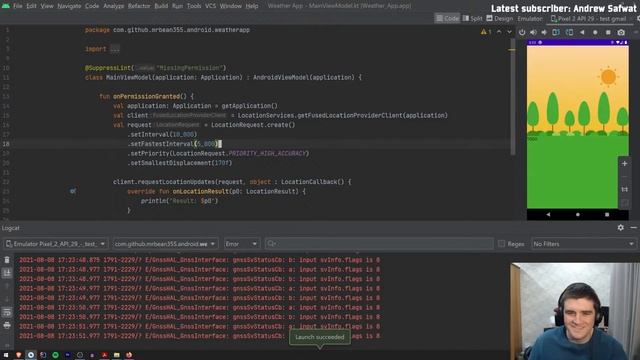The height and width of the screenshot is (360, 640).
Task: Click the override gutter icon beside onLocationResult
Action: pyautogui.click(x=73, y=191)
